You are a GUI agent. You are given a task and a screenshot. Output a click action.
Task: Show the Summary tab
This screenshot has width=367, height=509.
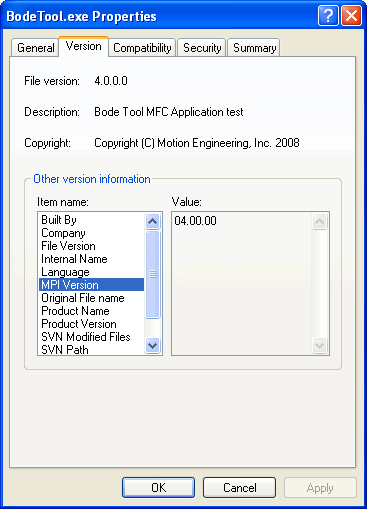tap(254, 48)
